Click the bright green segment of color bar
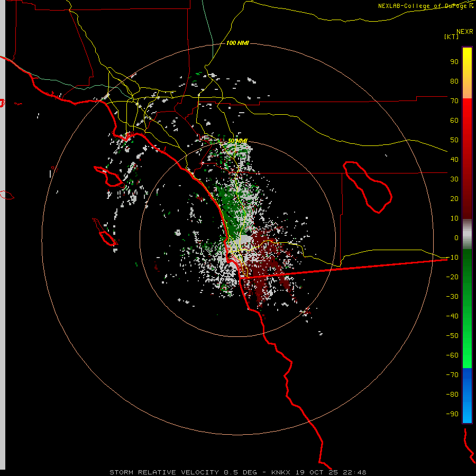Image resolution: width=476 pixels, height=476 pixels. tap(467, 308)
